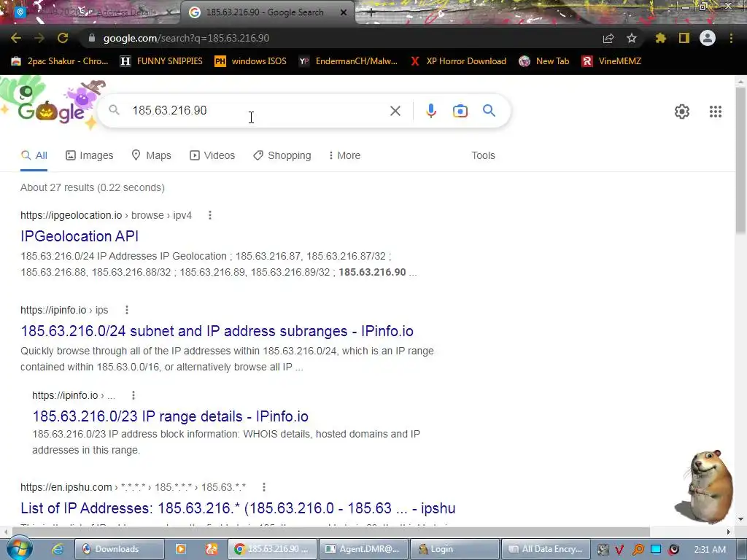Open the red V tray icon

(x=619, y=550)
